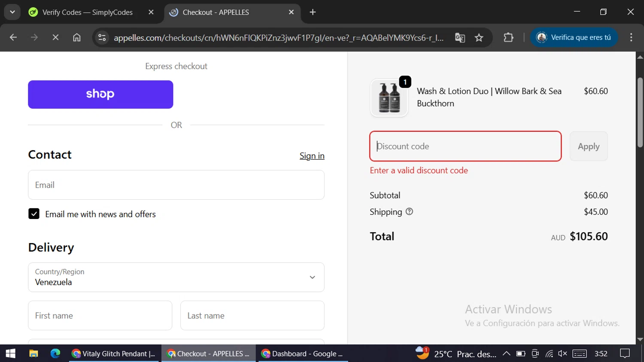
Task: Click the Wash & Lotion Duo product thumbnail
Action: [389, 98]
